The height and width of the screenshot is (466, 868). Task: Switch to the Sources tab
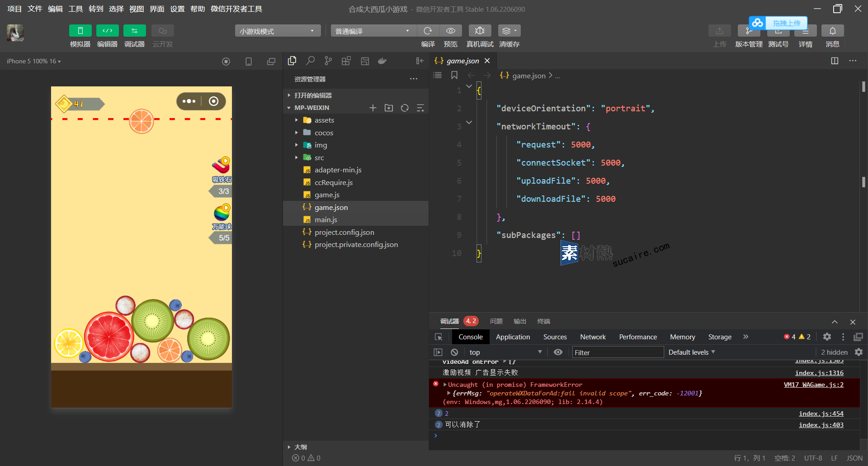tap(555, 337)
